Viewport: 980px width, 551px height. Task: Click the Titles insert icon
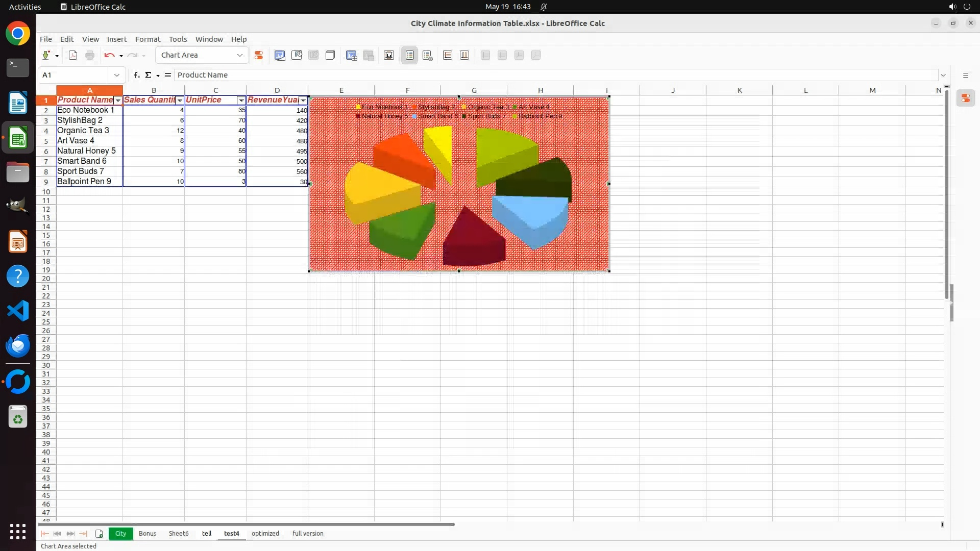[389, 55]
